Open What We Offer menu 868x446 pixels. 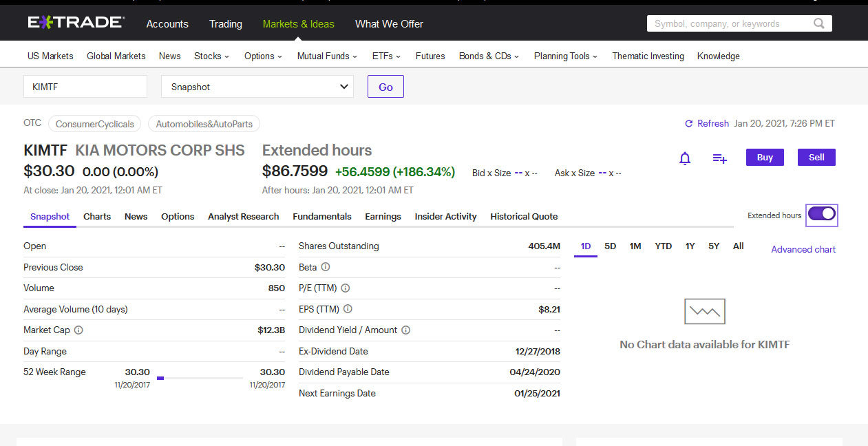pos(389,24)
